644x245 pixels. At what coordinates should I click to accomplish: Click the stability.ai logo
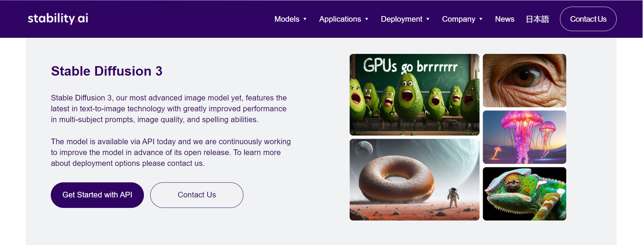click(x=58, y=19)
